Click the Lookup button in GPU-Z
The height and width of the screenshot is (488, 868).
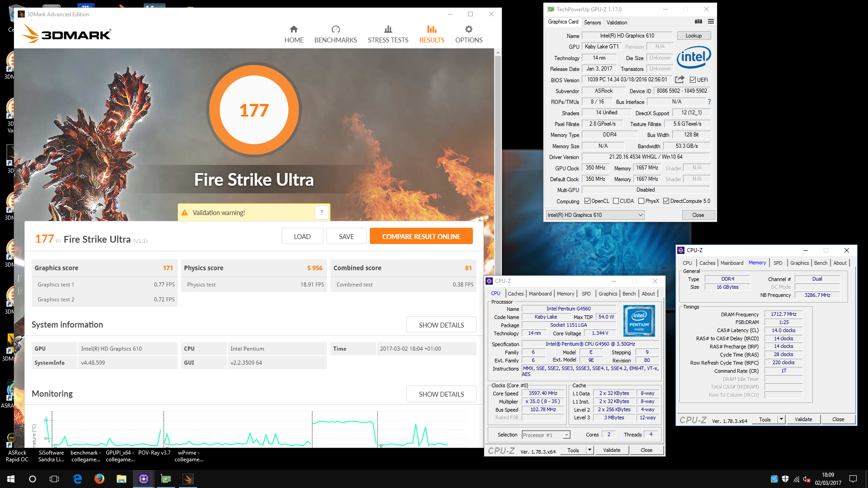click(693, 36)
